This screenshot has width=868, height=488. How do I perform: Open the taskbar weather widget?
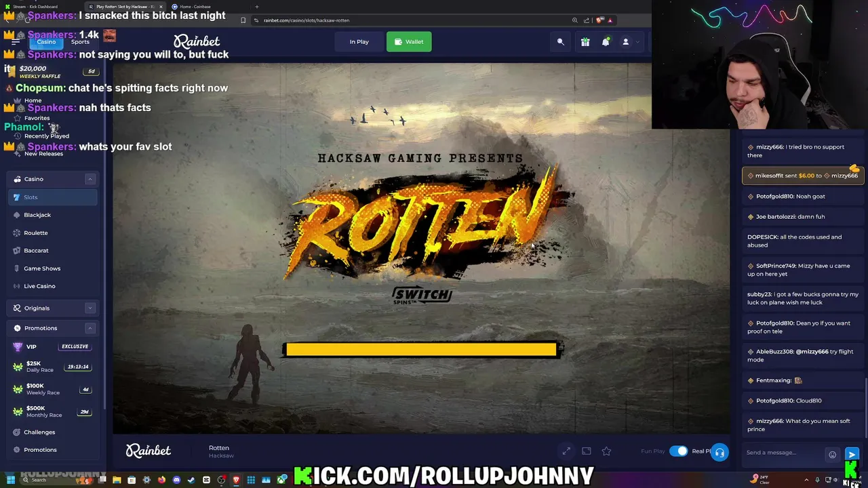(x=760, y=480)
